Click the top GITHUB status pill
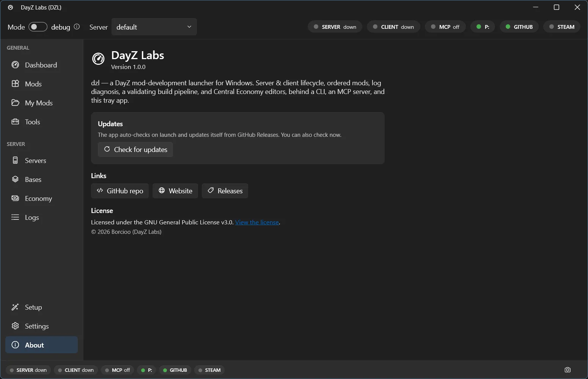Screen dimensions: 588x379 [x=519, y=27]
